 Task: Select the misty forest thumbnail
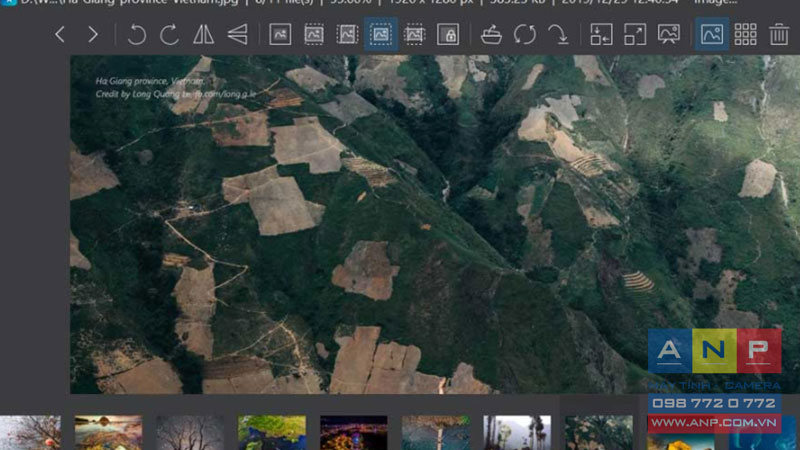click(x=517, y=433)
